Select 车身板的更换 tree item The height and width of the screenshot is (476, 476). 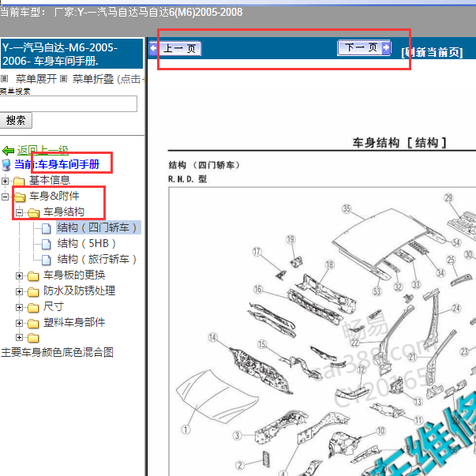74,275
